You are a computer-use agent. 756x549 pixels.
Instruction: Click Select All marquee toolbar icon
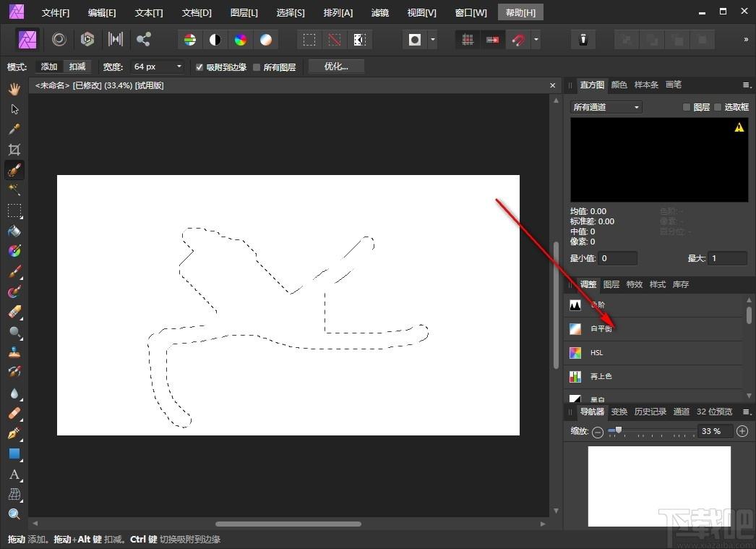tap(309, 40)
